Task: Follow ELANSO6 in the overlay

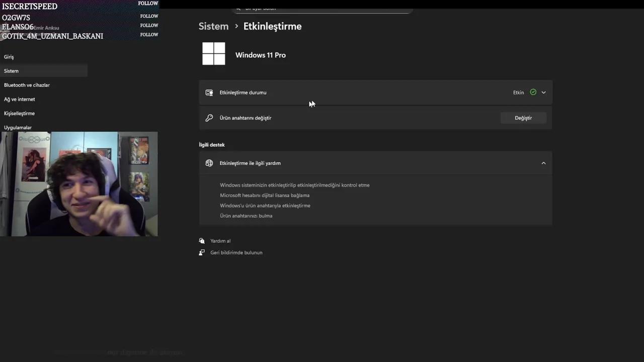Action: pyautogui.click(x=149, y=25)
